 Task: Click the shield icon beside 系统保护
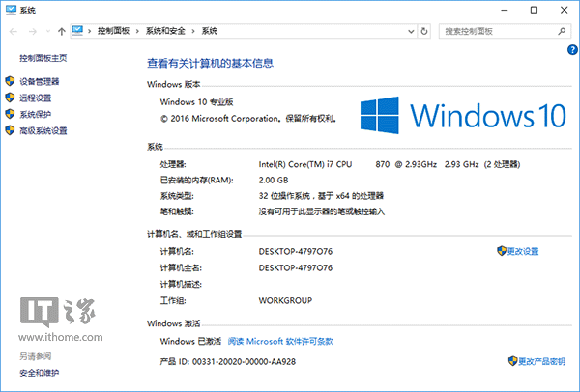[x=11, y=114]
